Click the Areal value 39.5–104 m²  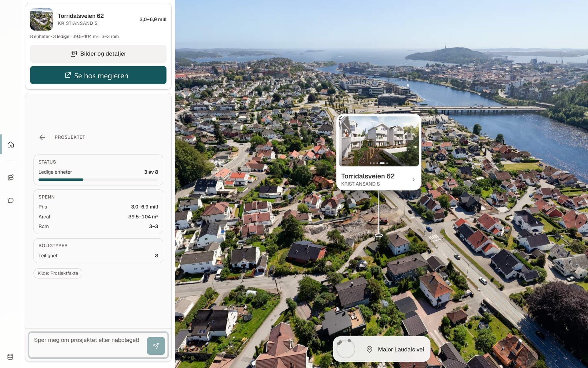pos(143,217)
